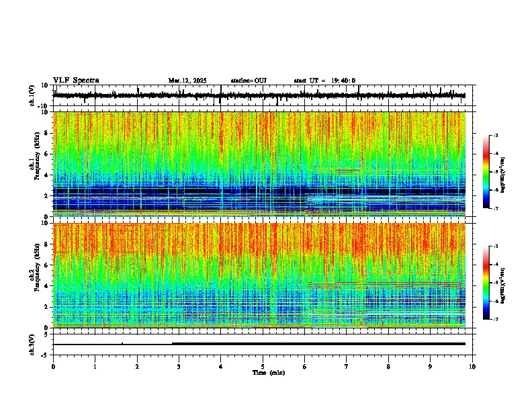The height and width of the screenshot is (411, 532).
Task: Click the 'VLF Spectra' title text
Action: click(76, 81)
